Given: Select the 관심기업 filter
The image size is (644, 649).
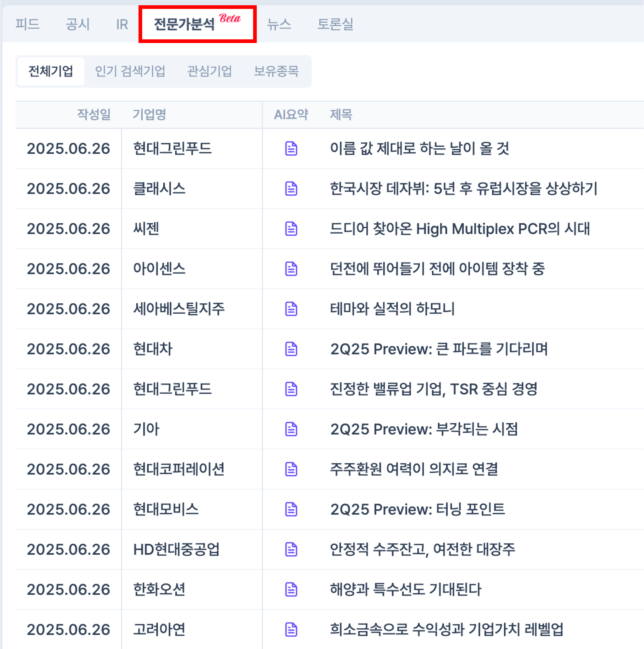Looking at the screenshot, I should [x=209, y=71].
